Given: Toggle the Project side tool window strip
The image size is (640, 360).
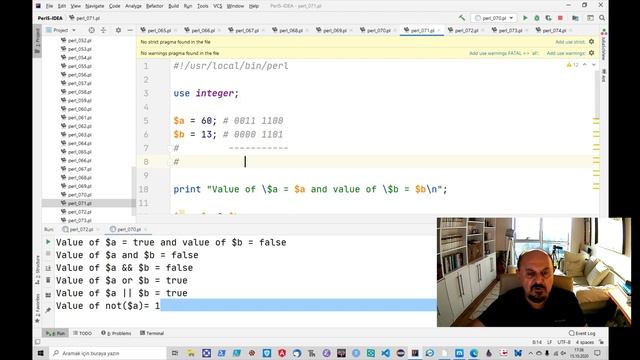Looking at the screenshot, I should 38,41.
